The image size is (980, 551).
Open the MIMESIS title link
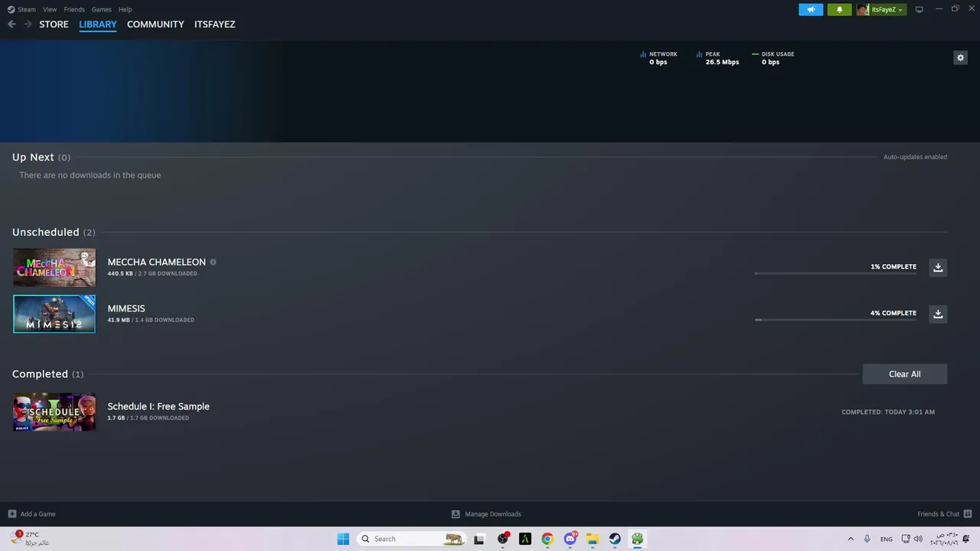click(x=126, y=308)
